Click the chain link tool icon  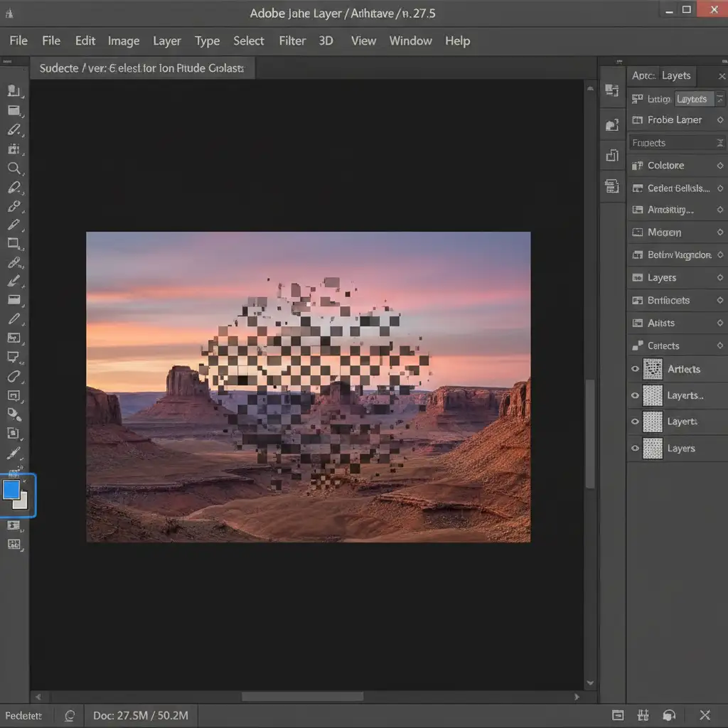pos(14,262)
